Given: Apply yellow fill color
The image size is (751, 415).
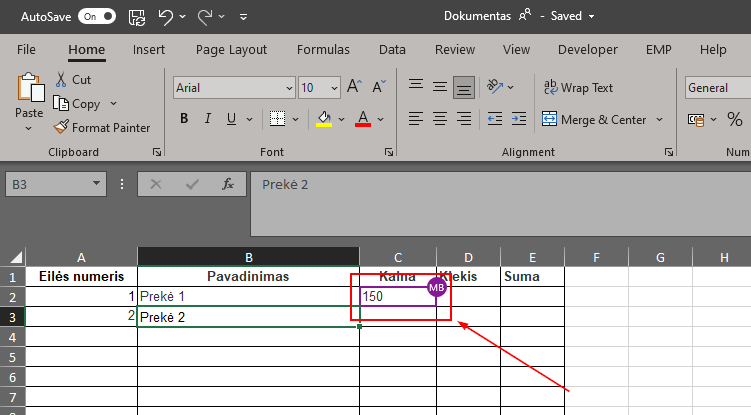Looking at the screenshot, I should [324, 118].
